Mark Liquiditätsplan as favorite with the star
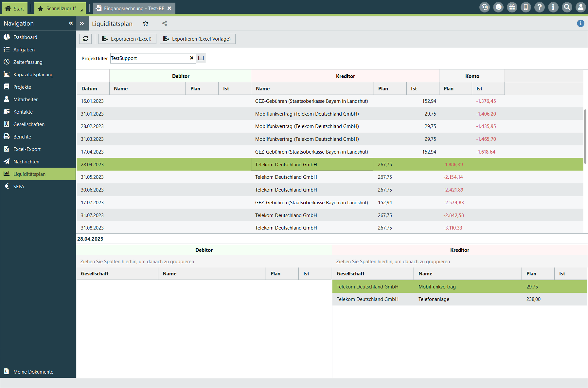Image resolution: width=588 pixels, height=388 pixels. pos(146,24)
